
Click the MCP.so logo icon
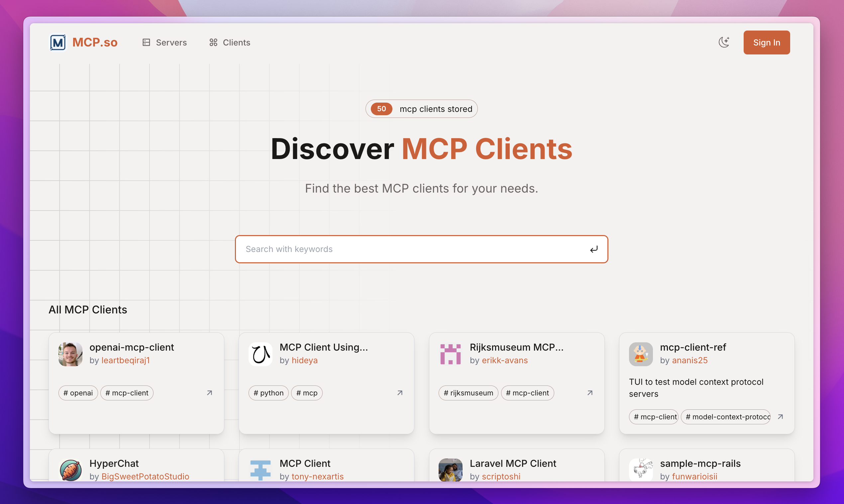pyautogui.click(x=58, y=42)
